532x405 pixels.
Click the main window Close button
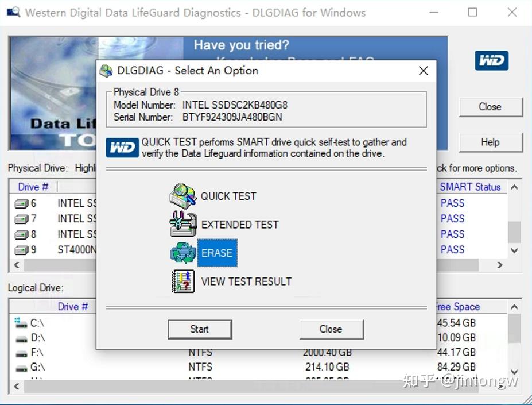click(490, 107)
